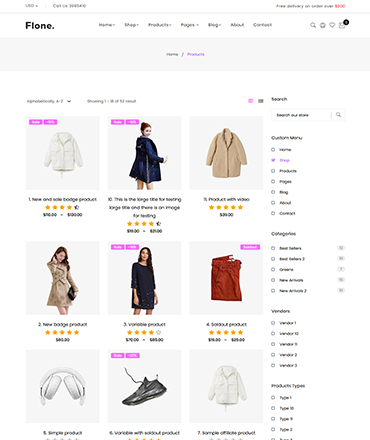Click star rating of Soldout product

(x=226, y=332)
